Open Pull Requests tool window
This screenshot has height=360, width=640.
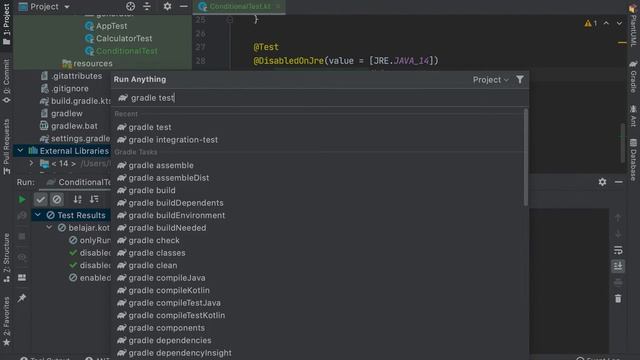tap(7, 147)
